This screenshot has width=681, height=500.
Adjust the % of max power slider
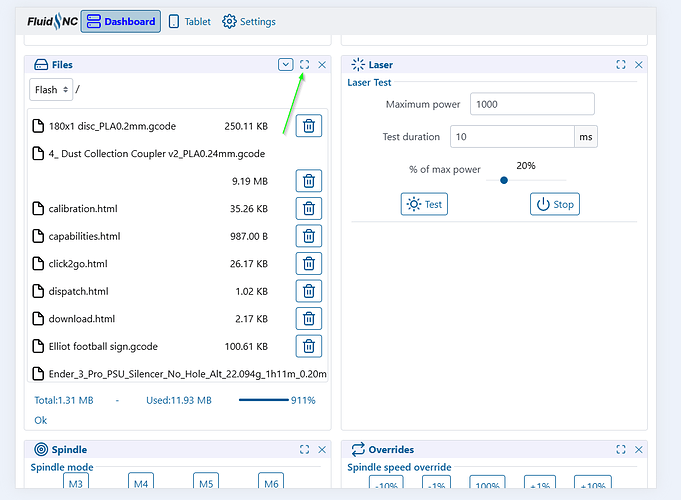point(504,180)
